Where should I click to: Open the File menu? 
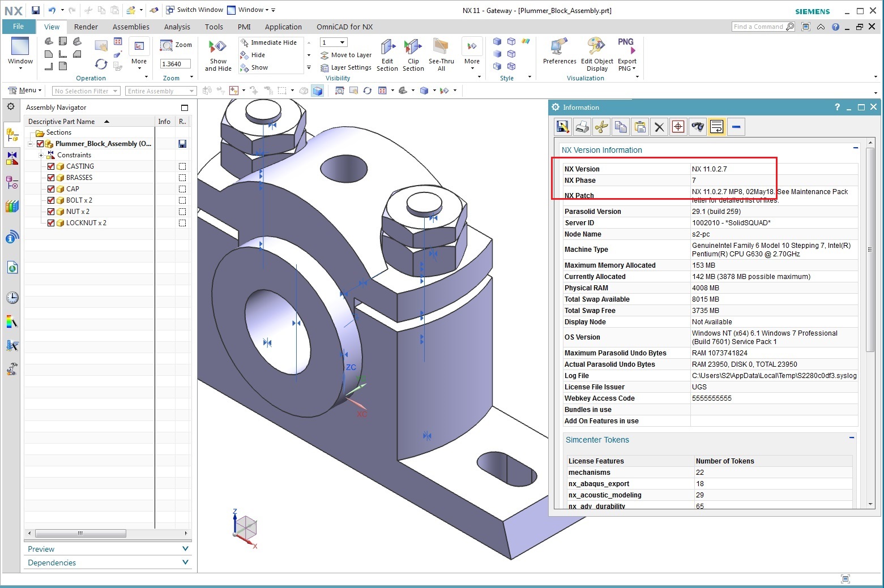[18, 27]
